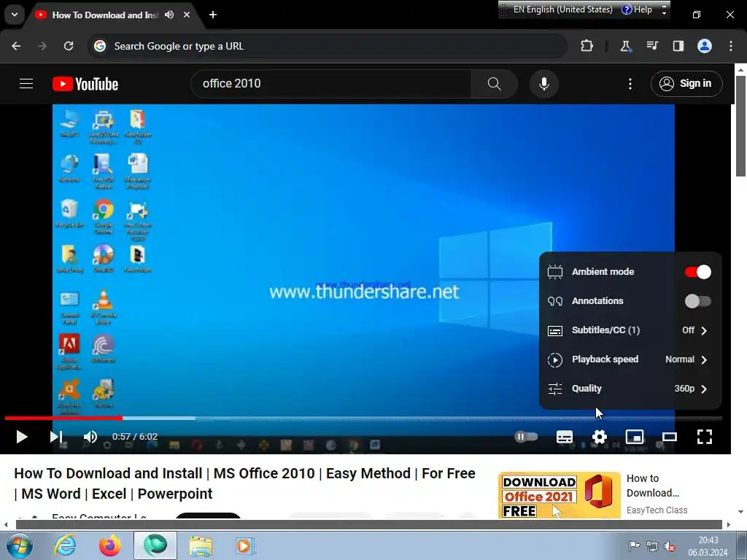Click the muted volume tray icon
Screen dimensions: 747x560
[670, 546]
